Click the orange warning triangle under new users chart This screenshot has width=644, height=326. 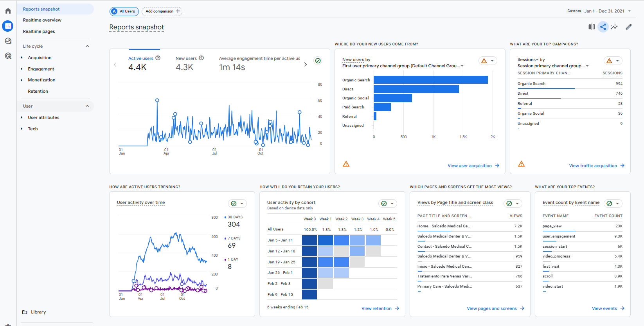(x=346, y=164)
